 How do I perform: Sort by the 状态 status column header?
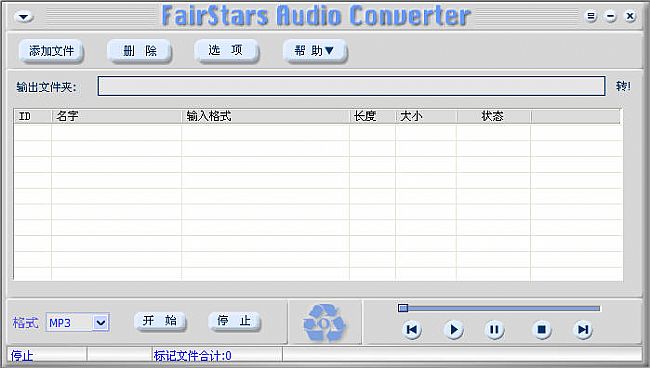coord(493,116)
